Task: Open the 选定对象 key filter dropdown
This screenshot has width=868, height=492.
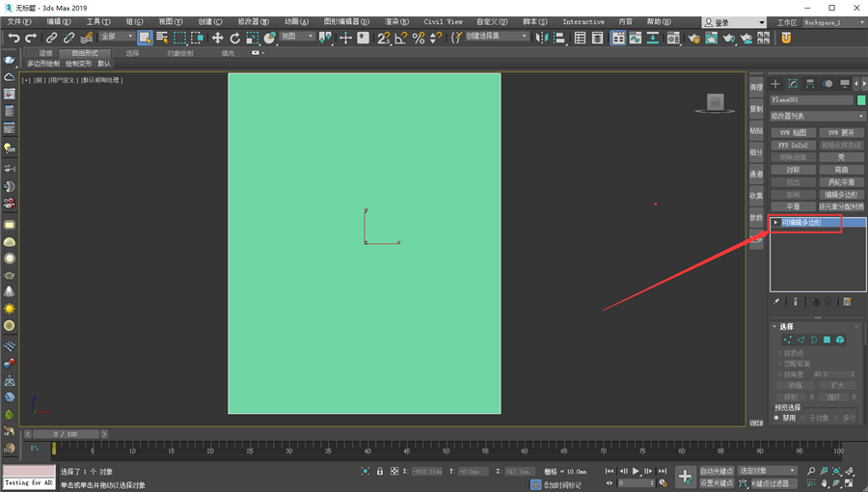Action: point(768,471)
